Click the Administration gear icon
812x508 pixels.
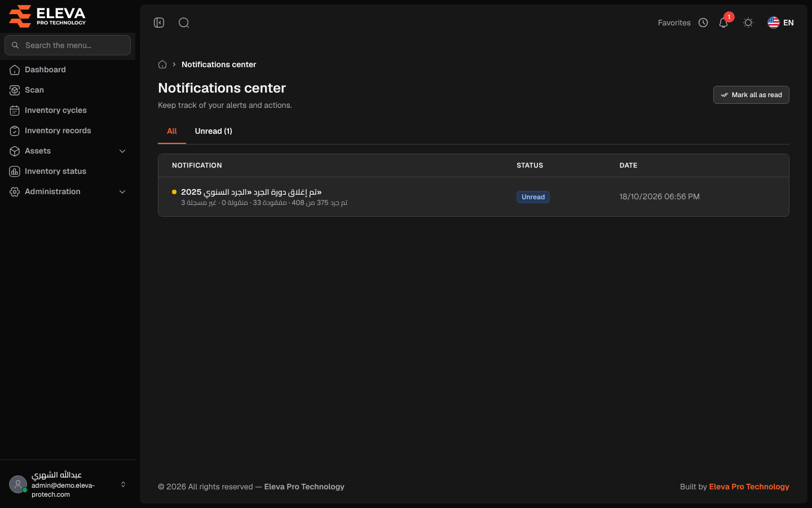(x=15, y=192)
